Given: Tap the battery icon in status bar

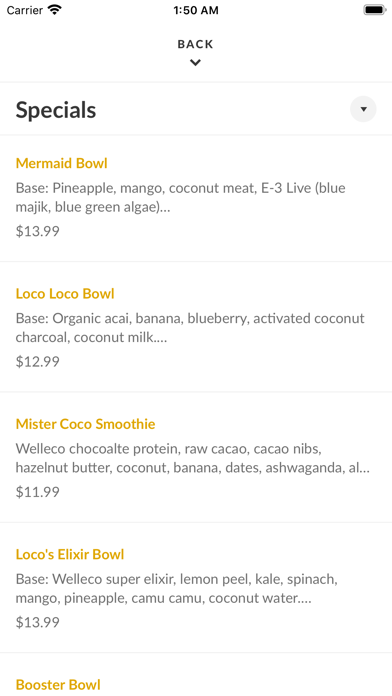Looking at the screenshot, I should tap(375, 10).
